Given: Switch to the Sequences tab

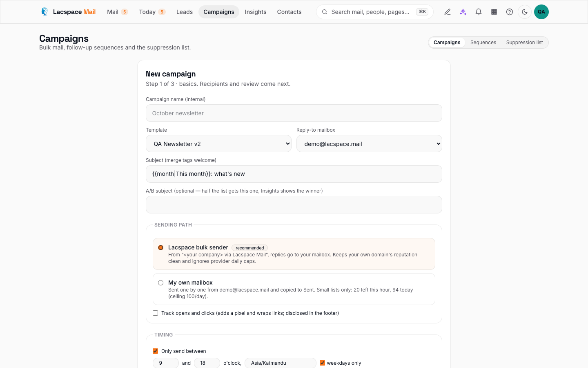Looking at the screenshot, I should tap(483, 43).
